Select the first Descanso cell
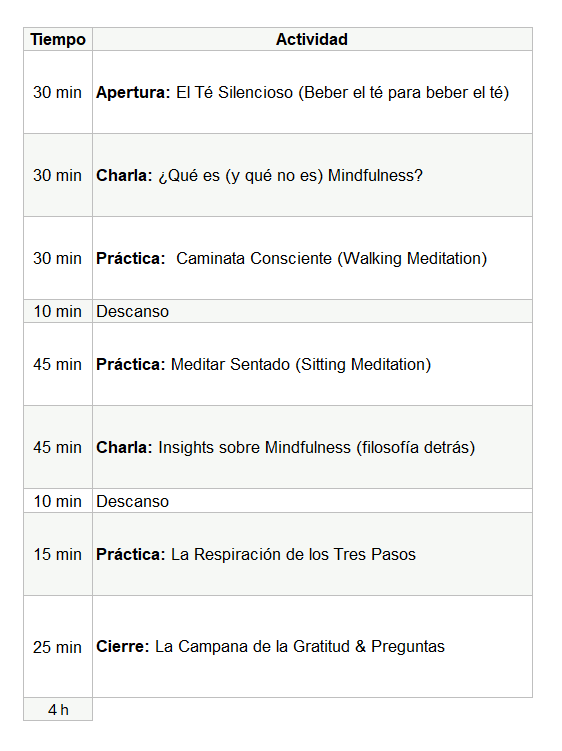Viewport: 562px width, 751px height. pos(312,311)
